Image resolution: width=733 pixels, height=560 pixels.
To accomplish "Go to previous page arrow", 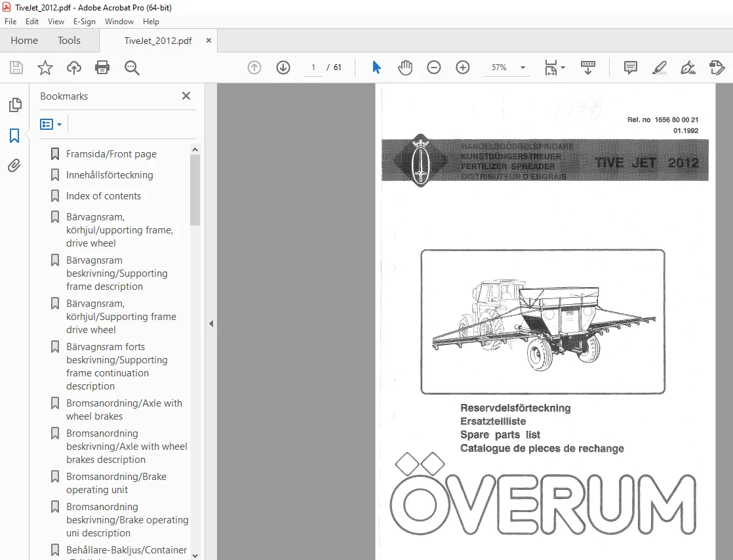I will coord(254,68).
